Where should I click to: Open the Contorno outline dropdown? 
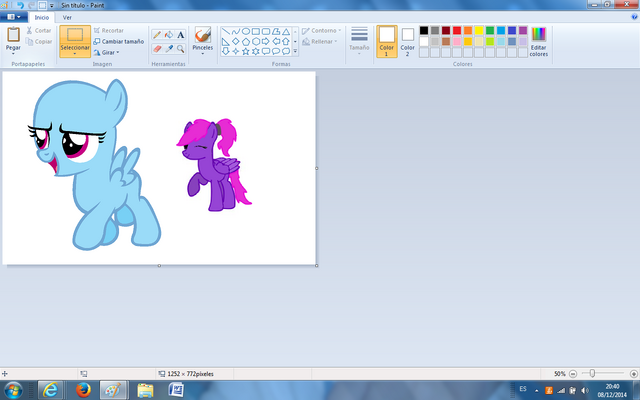(321, 31)
